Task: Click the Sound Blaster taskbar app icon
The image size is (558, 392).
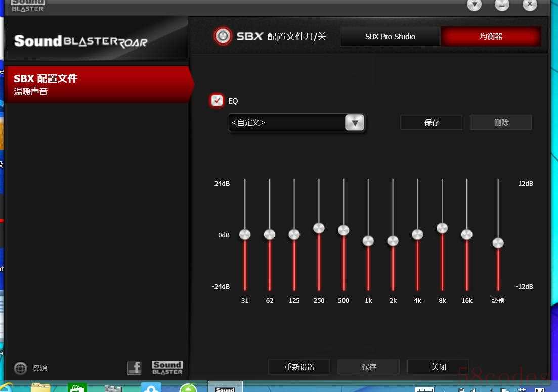Action: [225, 387]
